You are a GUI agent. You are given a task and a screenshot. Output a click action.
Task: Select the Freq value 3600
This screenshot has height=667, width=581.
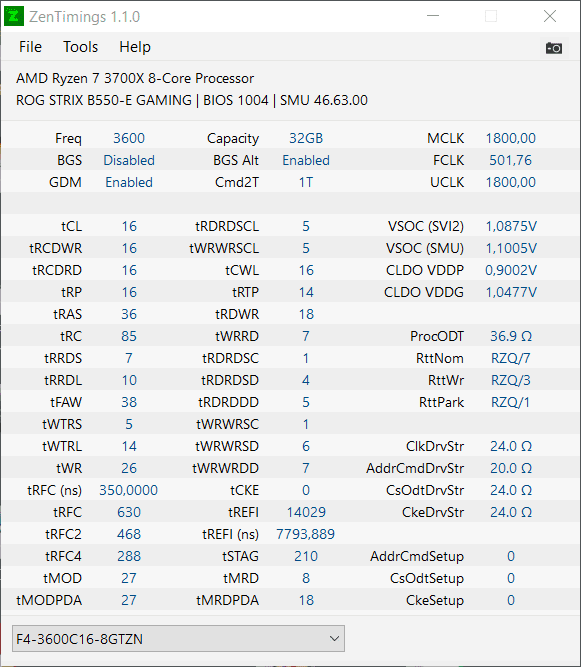pos(129,138)
